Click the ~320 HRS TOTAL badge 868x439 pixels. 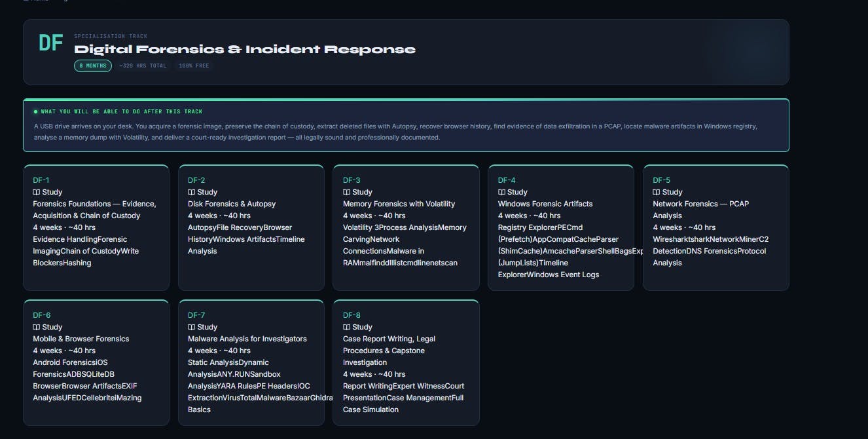[x=143, y=66]
